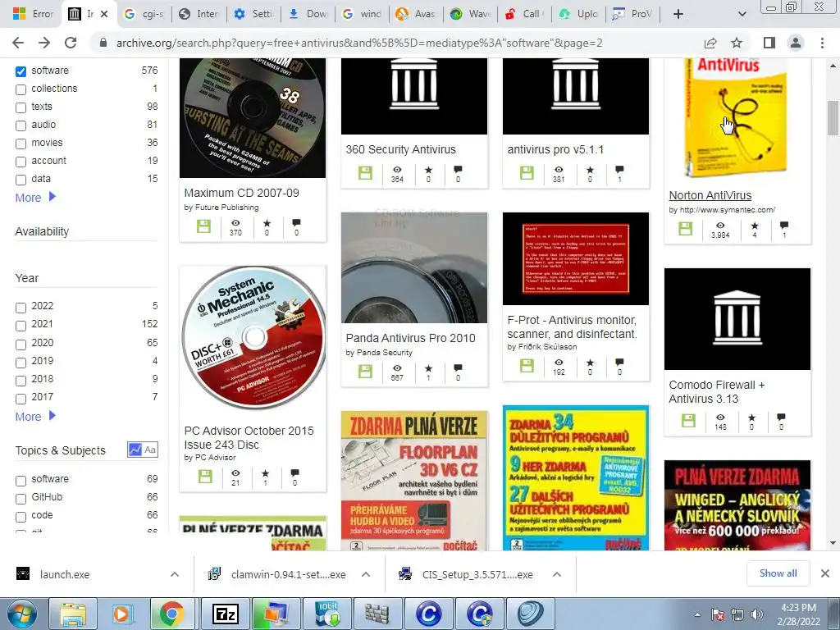Screen dimensions: 840x630
Task: Switch to the Avast tab
Action: click(416, 14)
